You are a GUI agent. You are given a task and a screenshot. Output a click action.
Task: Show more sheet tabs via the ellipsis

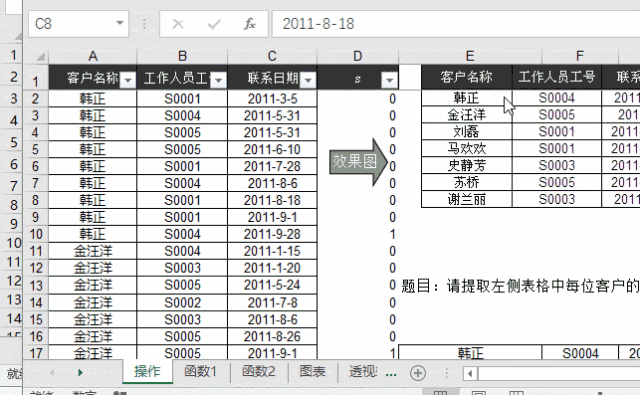coord(391,373)
